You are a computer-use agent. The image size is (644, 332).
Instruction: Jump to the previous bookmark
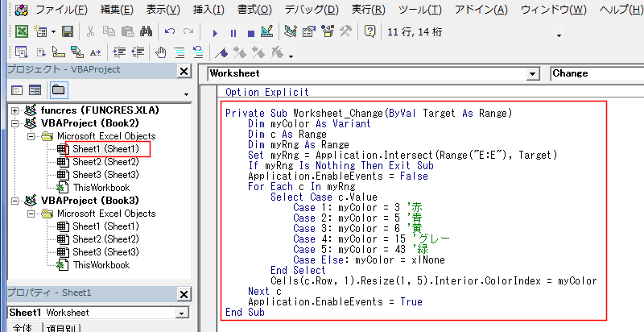(258, 52)
